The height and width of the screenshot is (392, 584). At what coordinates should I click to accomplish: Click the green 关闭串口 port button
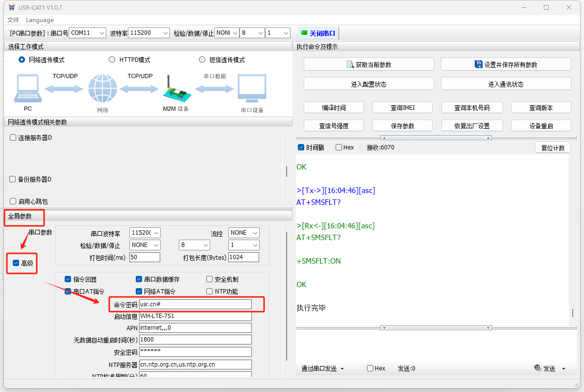(318, 33)
